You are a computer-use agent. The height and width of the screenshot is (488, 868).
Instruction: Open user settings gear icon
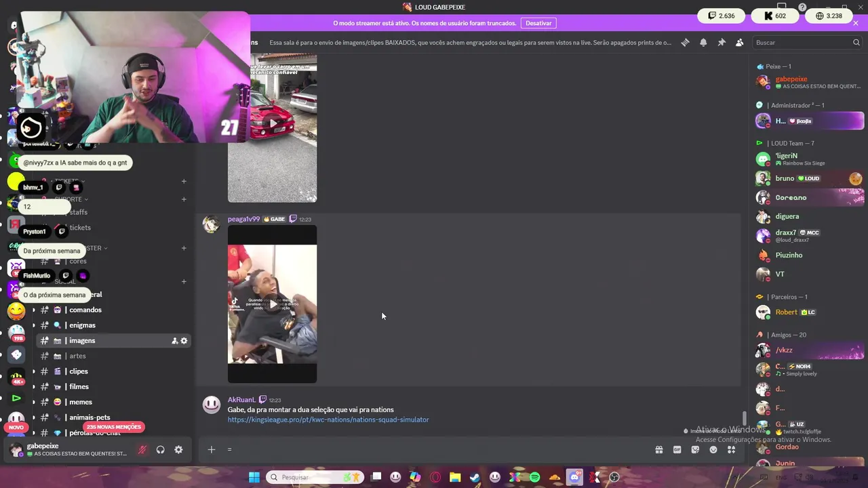pos(178,449)
